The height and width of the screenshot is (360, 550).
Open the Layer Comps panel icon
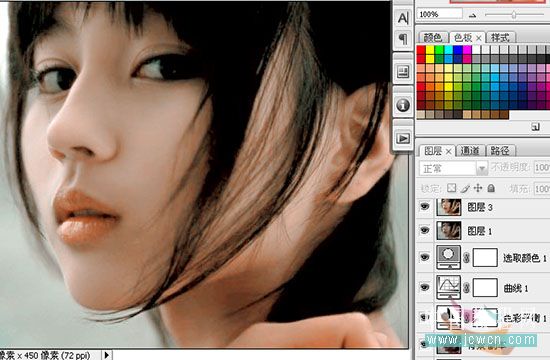point(403,72)
